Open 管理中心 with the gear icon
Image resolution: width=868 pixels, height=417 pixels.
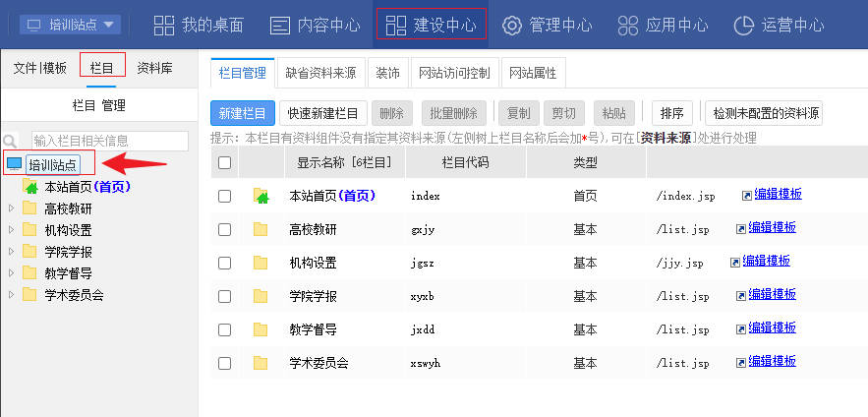pos(511,25)
